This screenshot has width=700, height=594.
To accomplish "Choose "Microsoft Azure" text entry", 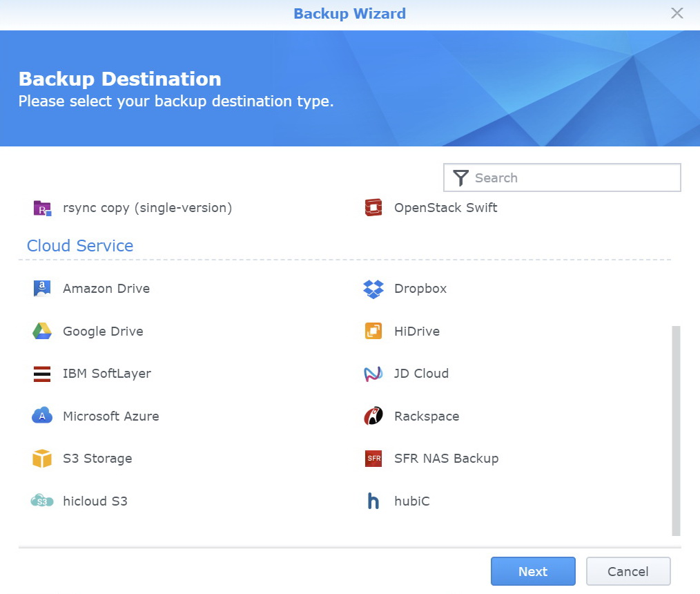I will coord(110,416).
